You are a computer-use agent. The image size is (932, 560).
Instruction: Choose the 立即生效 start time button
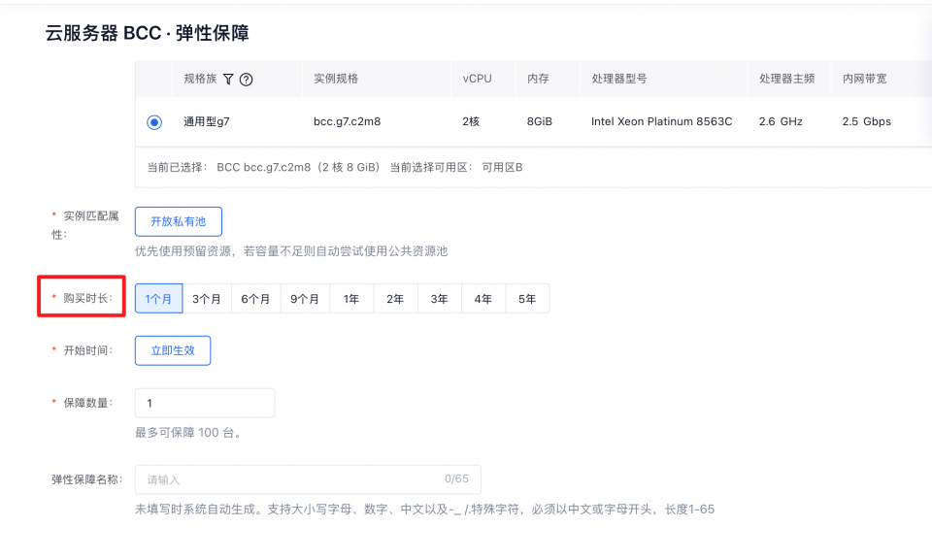[x=173, y=350]
